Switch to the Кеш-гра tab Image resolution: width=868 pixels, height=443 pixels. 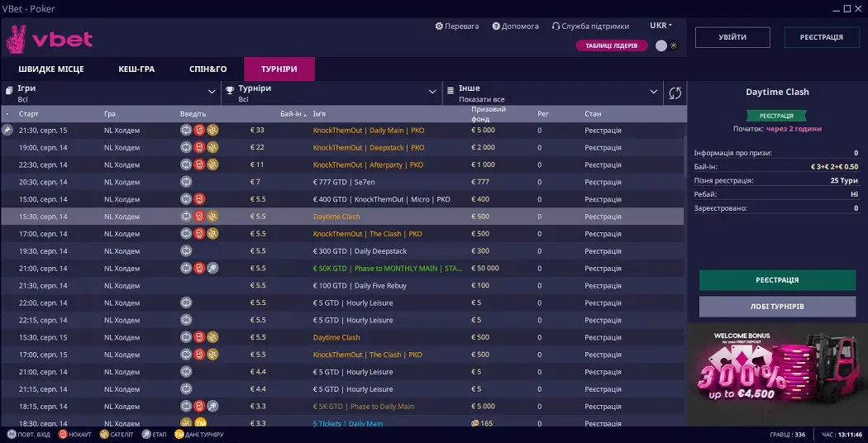(x=136, y=69)
